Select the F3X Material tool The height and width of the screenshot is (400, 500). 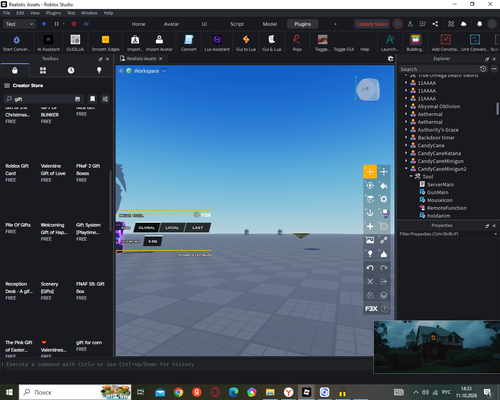[x=384, y=199]
